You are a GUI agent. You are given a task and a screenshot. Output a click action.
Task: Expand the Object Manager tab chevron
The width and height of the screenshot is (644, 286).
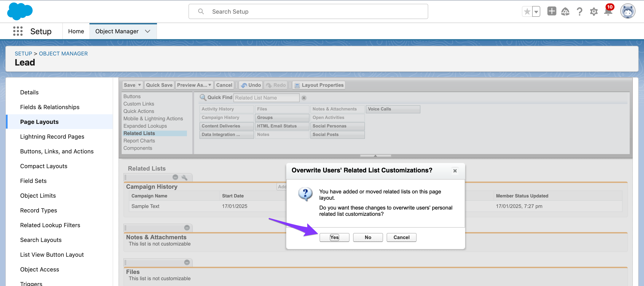click(148, 31)
